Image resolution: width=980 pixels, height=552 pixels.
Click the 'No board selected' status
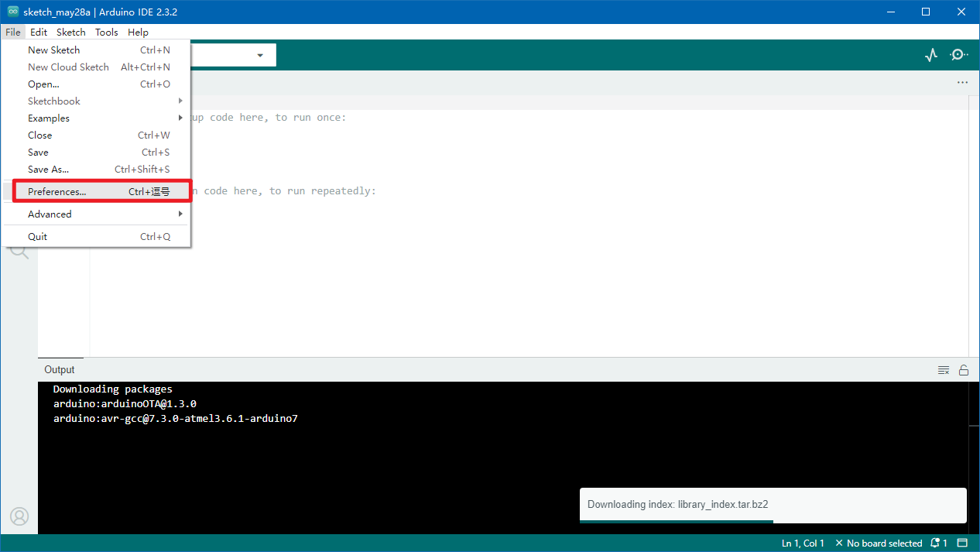pos(879,543)
